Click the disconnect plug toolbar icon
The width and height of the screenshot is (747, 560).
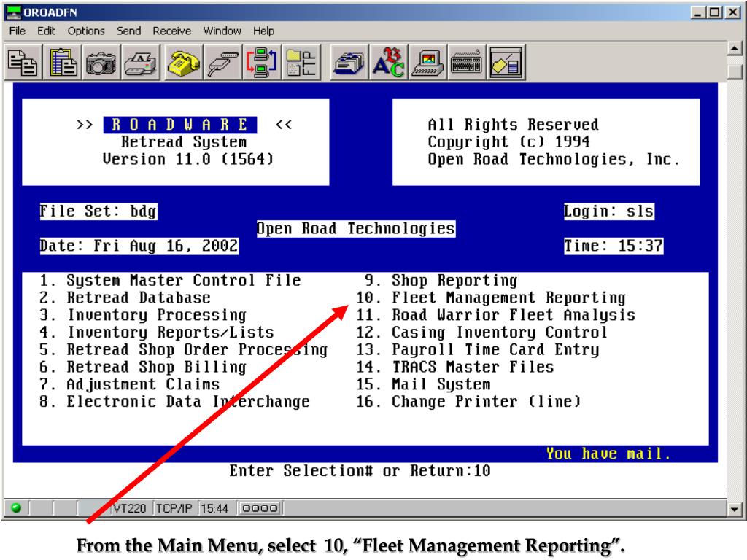point(222,63)
